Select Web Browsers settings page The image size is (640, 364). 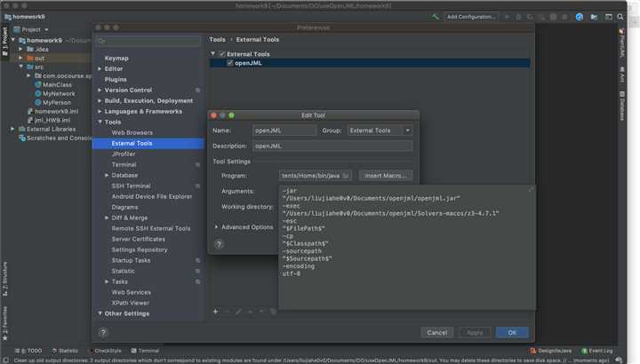[x=132, y=132]
